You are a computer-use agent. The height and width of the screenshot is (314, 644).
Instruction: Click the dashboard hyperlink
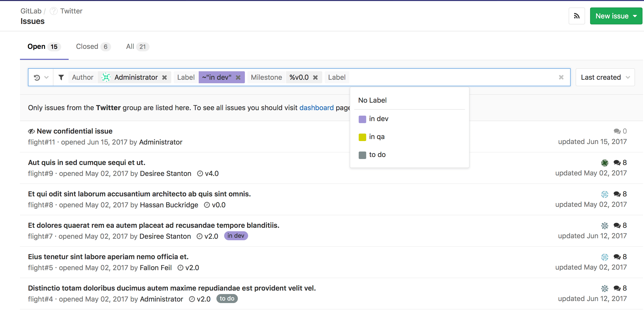point(316,107)
